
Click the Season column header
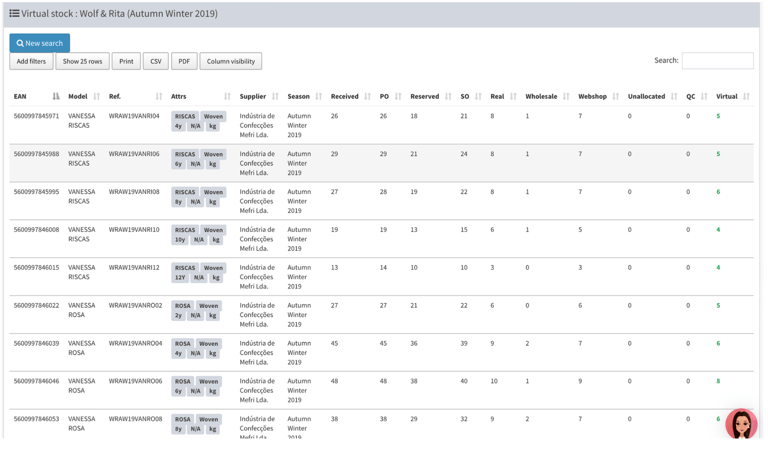pyautogui.click(x=298, y=97)
